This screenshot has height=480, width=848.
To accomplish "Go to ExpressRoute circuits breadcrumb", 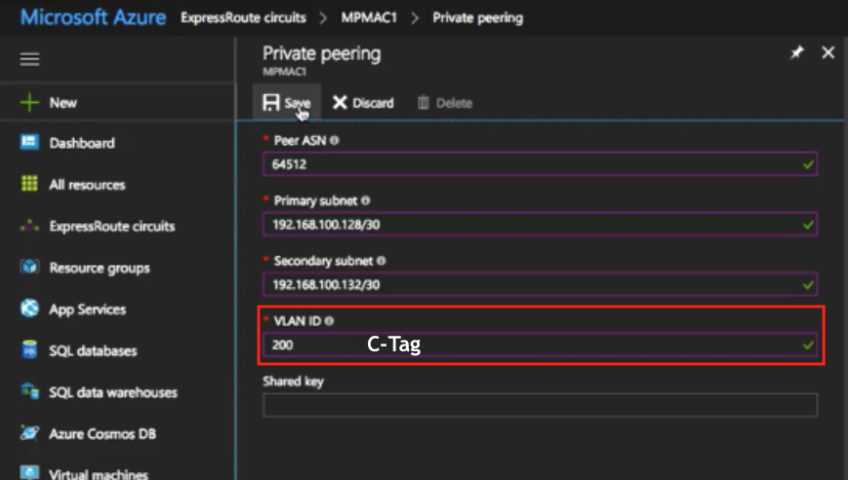I will pos(243,18).
